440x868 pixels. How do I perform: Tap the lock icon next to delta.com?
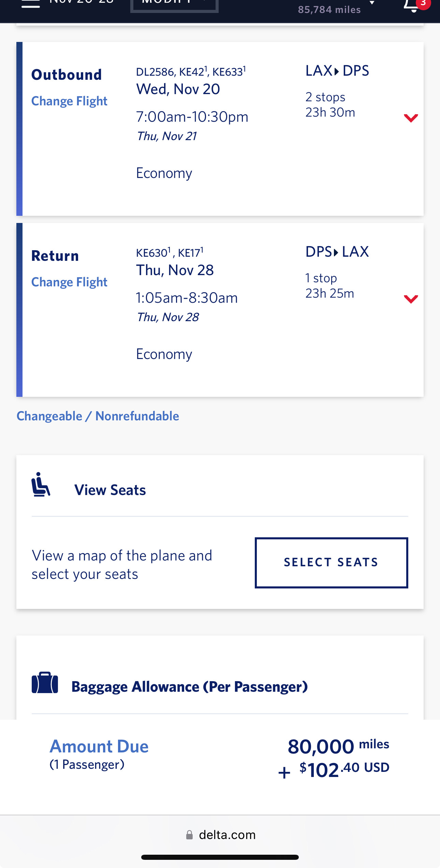(x=189, y=835)
